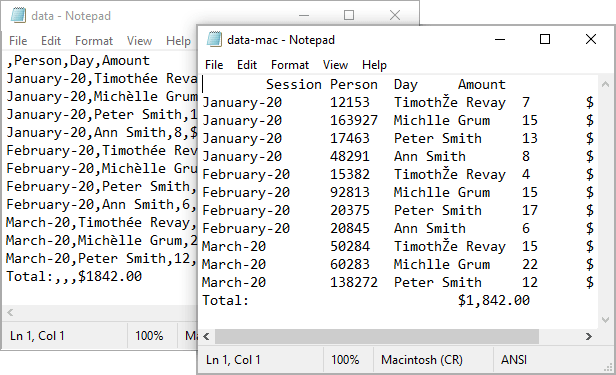The image size is (616, 375).
Task: Minimize the data-mac Notepad window
Action: [x=500, y=39]
